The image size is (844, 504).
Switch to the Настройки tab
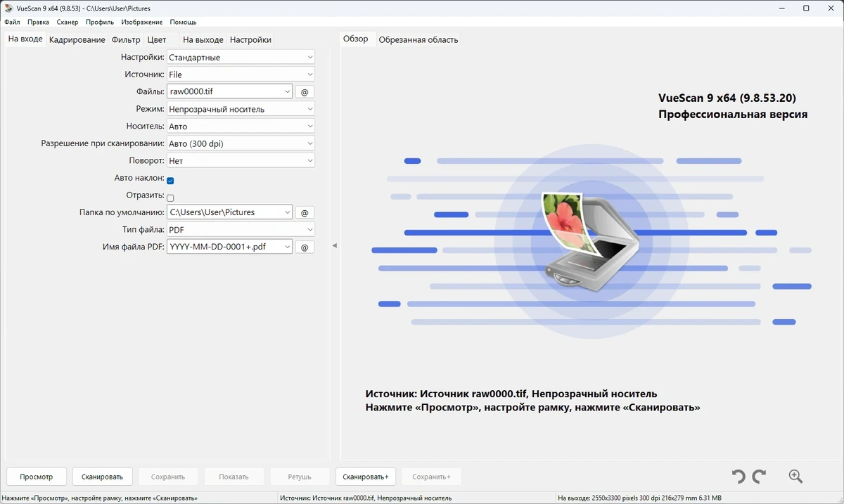250,40
